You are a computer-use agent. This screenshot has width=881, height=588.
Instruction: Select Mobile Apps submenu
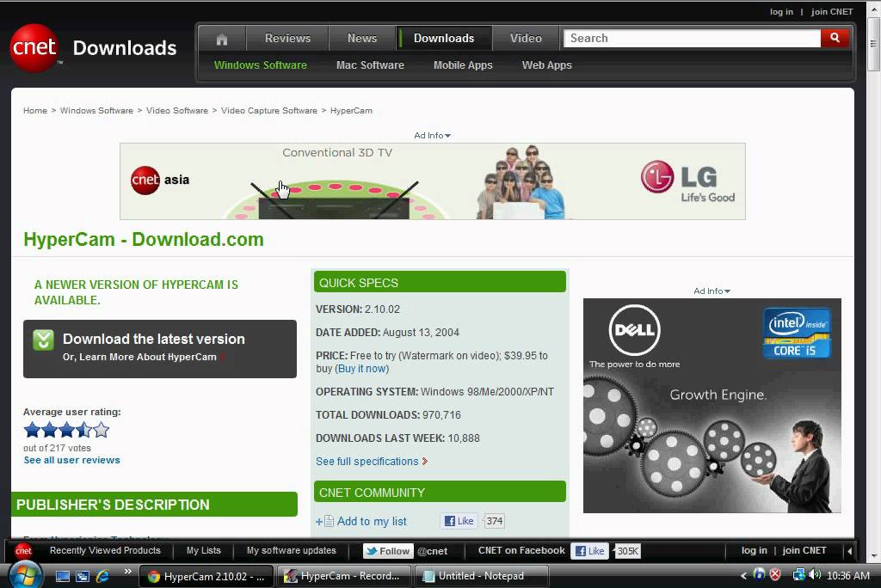[x=463, y=65]
